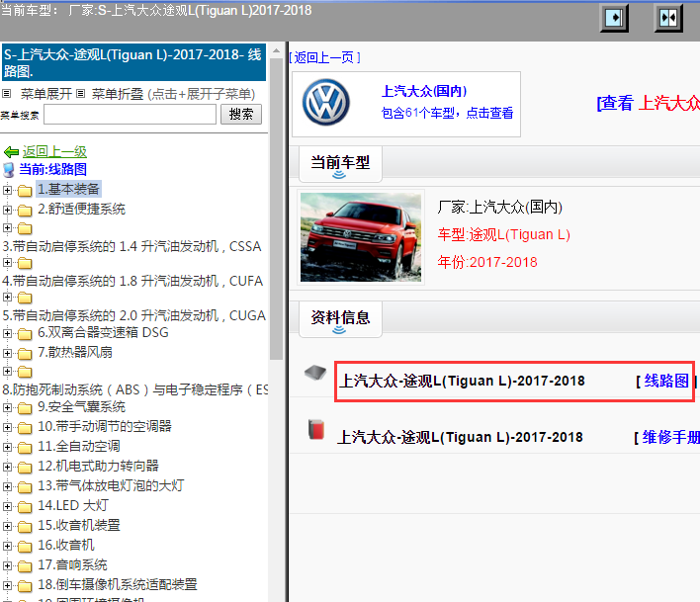
Task: Select the 10.带手动调节的空调器 item
Action: point(105,427)
